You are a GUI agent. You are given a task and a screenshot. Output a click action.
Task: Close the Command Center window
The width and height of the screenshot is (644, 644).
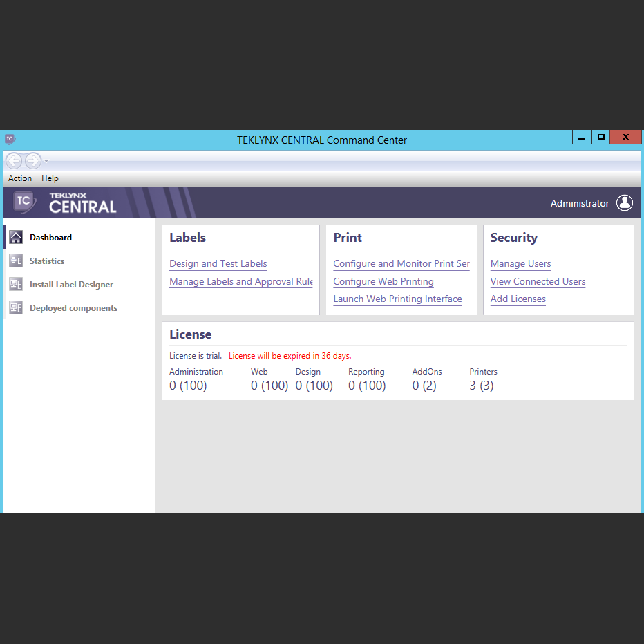pyautogui.click(x=625, y=138)
